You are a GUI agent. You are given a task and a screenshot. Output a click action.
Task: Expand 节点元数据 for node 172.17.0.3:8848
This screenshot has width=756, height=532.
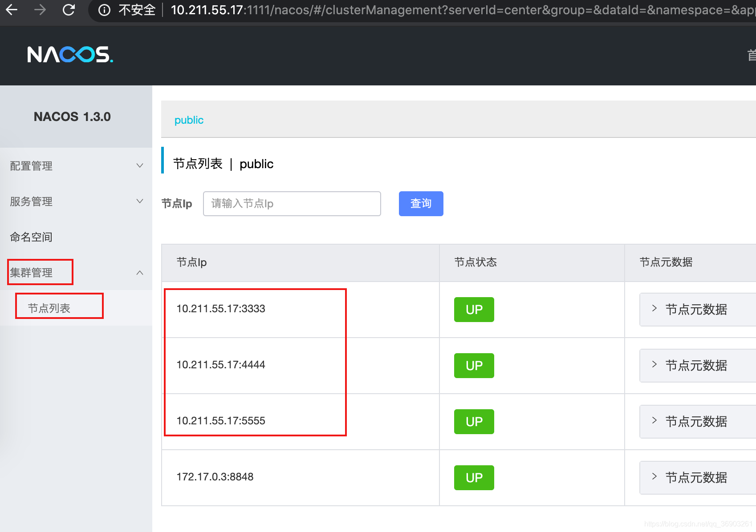coord(698,478)
